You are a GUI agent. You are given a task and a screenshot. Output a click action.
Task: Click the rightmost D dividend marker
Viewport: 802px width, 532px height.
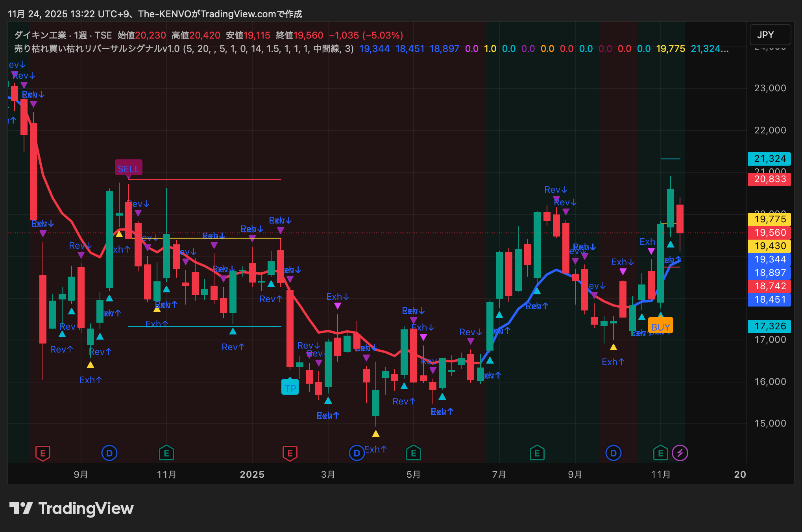pos(613,453)
